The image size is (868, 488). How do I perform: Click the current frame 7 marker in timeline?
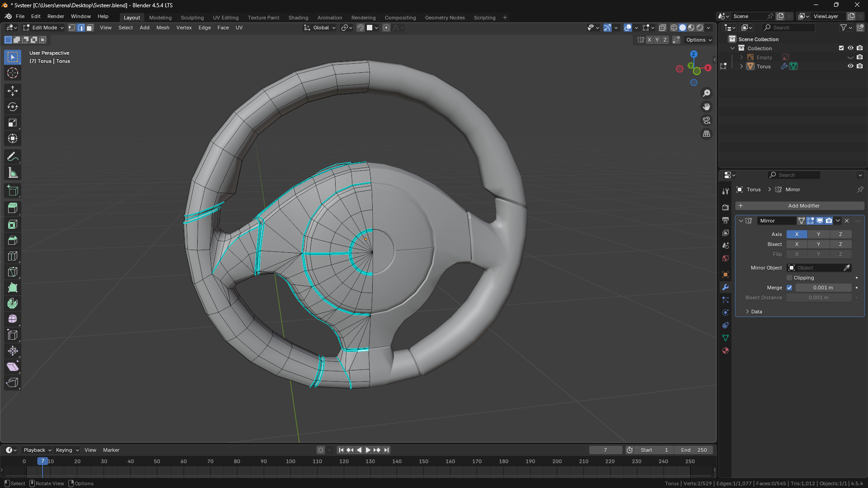[43, 461]
